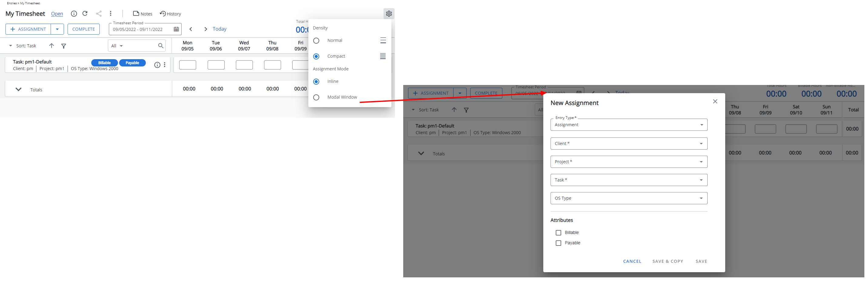Click sort arrow in the dimmed right window
The height and width of the screenshot is (281, 868).
click(x=454, y=110)
